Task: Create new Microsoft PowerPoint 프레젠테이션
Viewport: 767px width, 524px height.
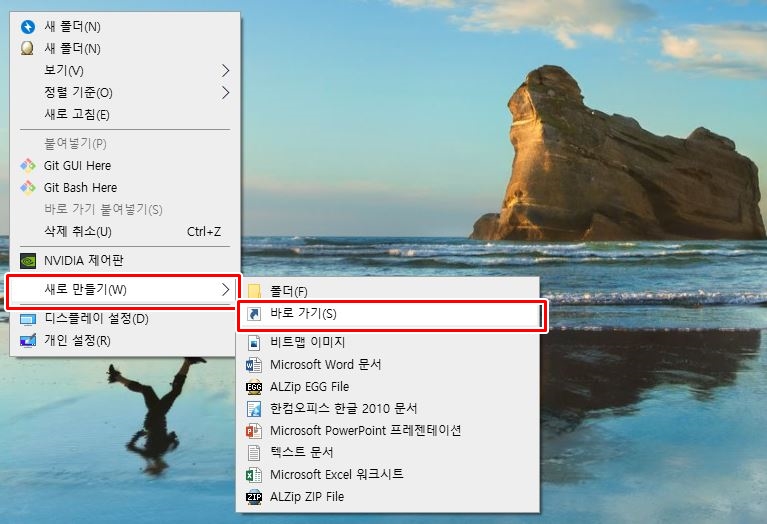Action: click(388, 431)
